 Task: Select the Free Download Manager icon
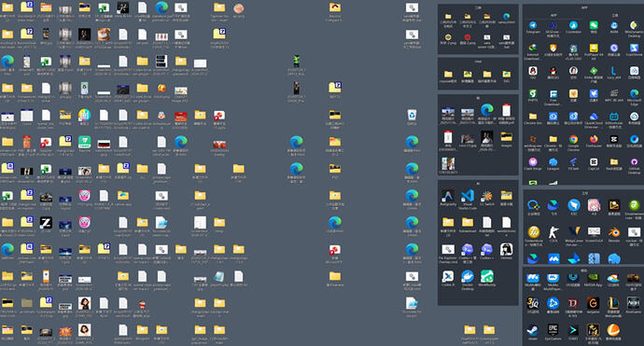[553, 94]
